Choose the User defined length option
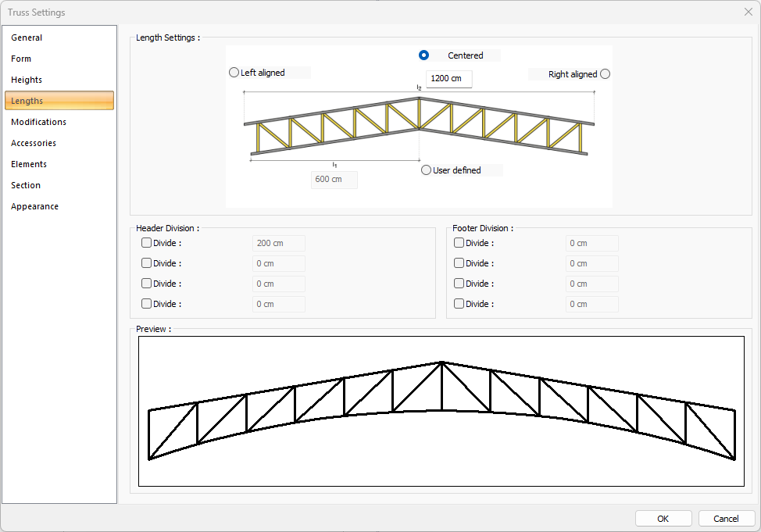 coord(426,170)
